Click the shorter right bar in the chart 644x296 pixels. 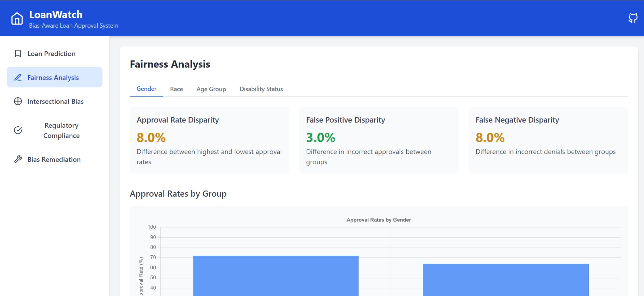coord(506,280)
